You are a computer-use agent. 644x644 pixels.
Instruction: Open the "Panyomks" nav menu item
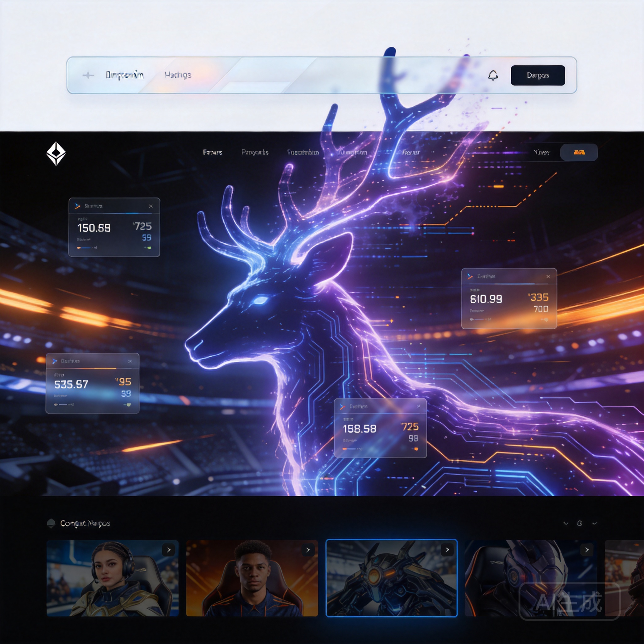click(255, 152)
